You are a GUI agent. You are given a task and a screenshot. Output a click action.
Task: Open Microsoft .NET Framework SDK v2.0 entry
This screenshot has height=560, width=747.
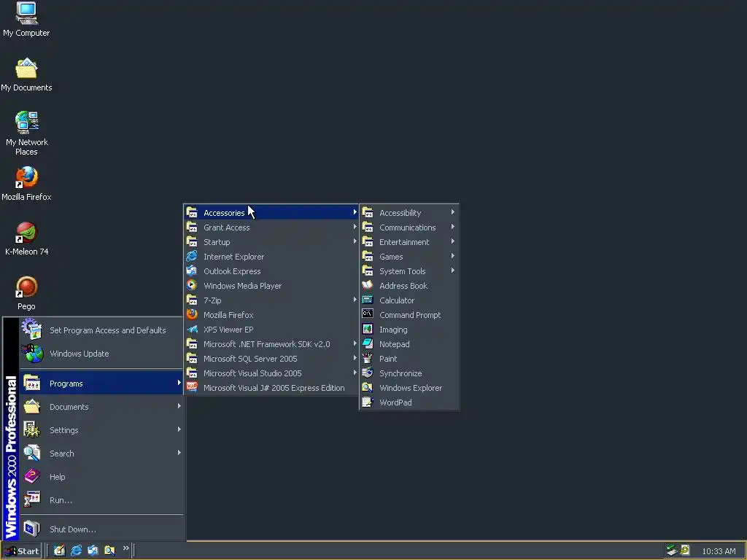tap(271, 344)
